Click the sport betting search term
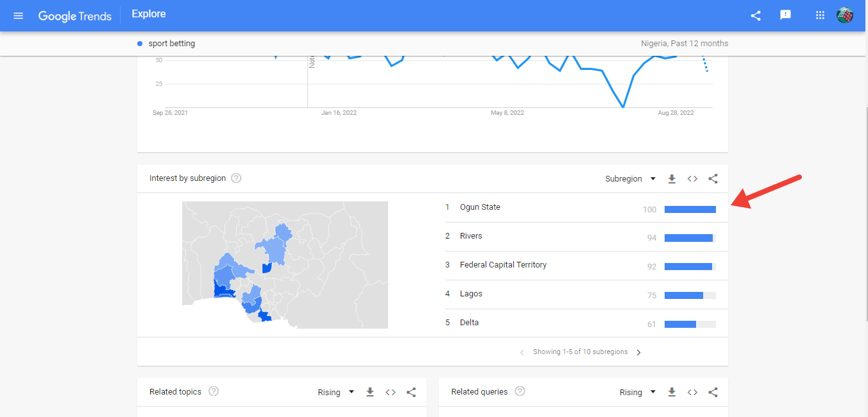This screenshot has width=868, height=417. click(x=171, y=44)
